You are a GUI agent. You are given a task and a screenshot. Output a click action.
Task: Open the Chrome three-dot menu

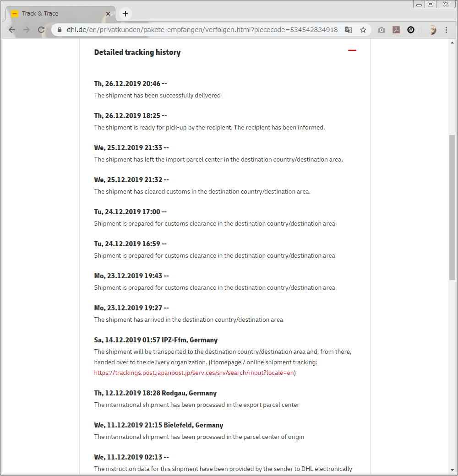pos(447,30)
